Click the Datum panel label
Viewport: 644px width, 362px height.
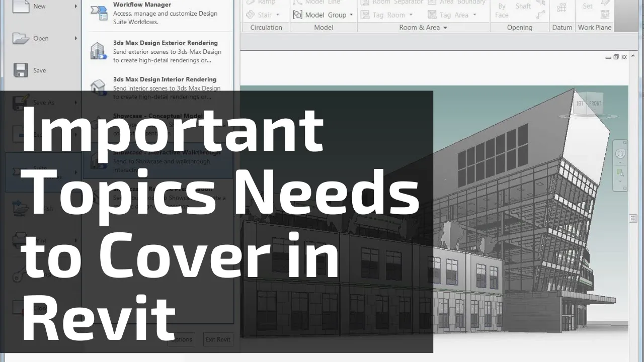click(562, 28)
